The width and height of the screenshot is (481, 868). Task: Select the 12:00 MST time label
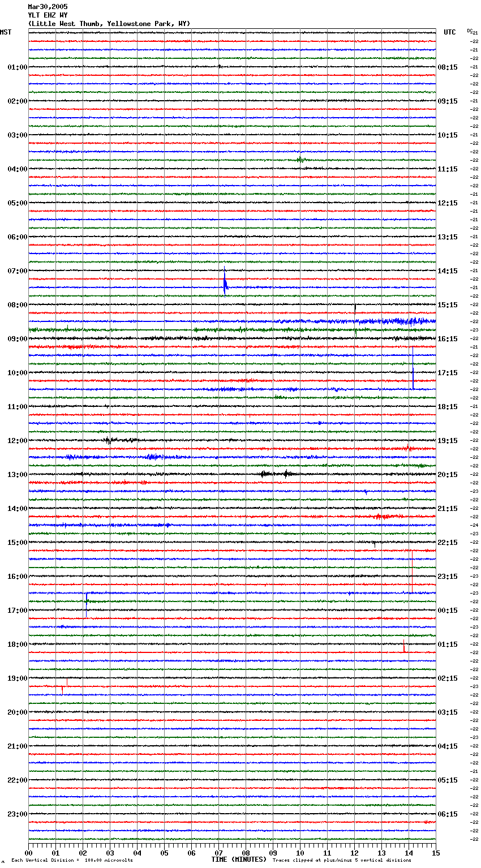(x=18, y=441)
